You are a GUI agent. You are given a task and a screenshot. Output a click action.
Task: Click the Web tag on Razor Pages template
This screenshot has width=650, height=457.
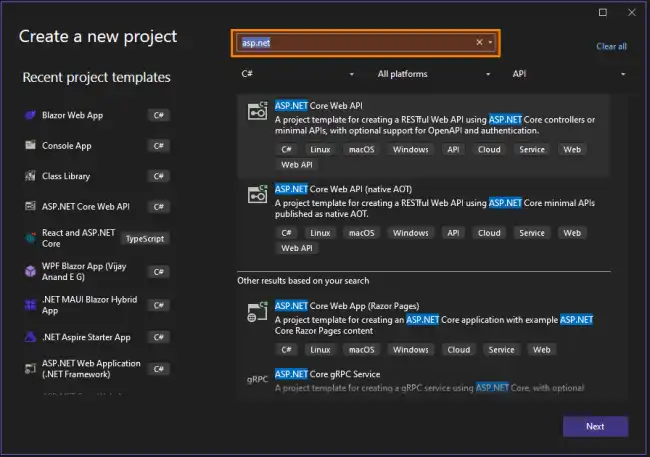pos(541,350)
